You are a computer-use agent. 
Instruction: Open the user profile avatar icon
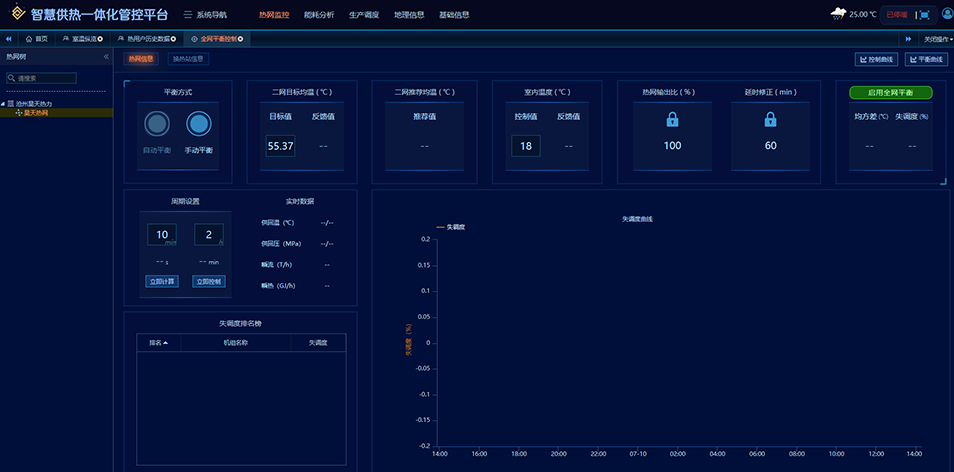click(946, 14)
